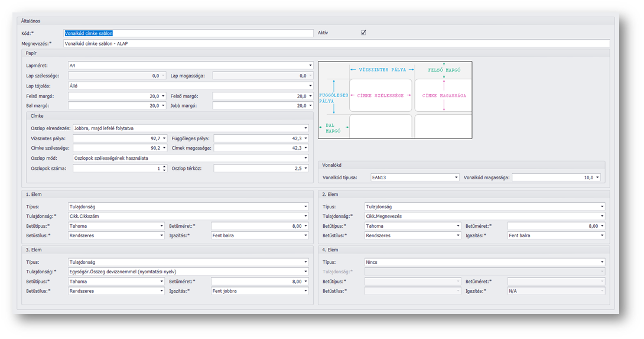Open the Igazítás dropdown set to Fent jobbra
Viewport: 644px width, 339px height.
coord(305,291)
